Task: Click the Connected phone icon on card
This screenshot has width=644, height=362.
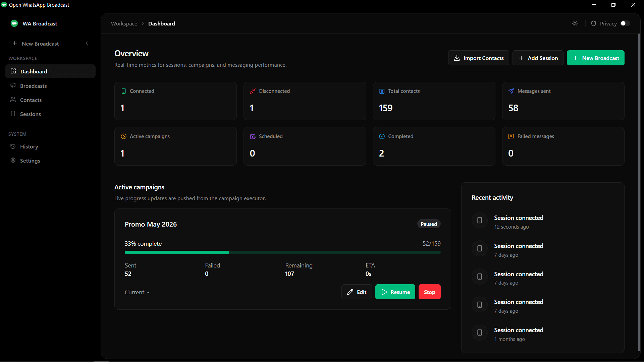Action: (124, 91)
